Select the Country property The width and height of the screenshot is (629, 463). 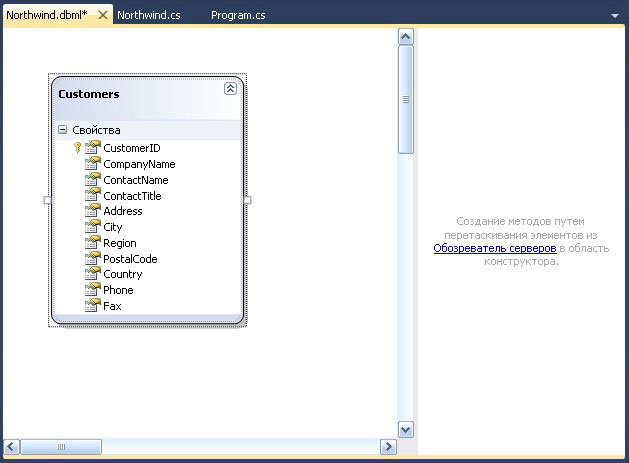tap(123, 274)
